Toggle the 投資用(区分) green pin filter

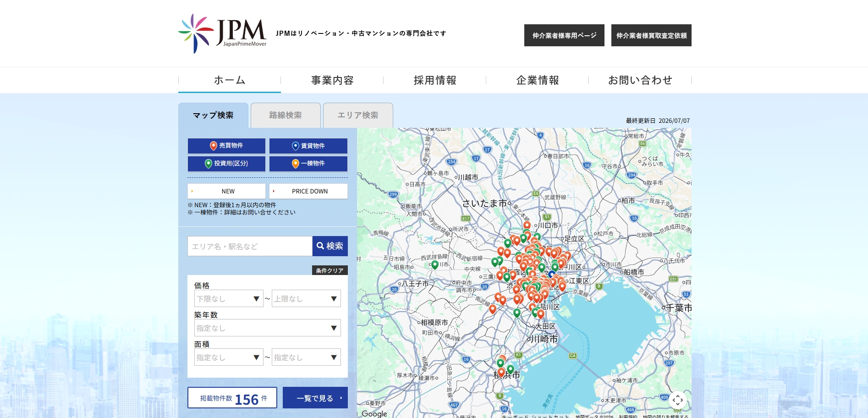tap(226, 164)
